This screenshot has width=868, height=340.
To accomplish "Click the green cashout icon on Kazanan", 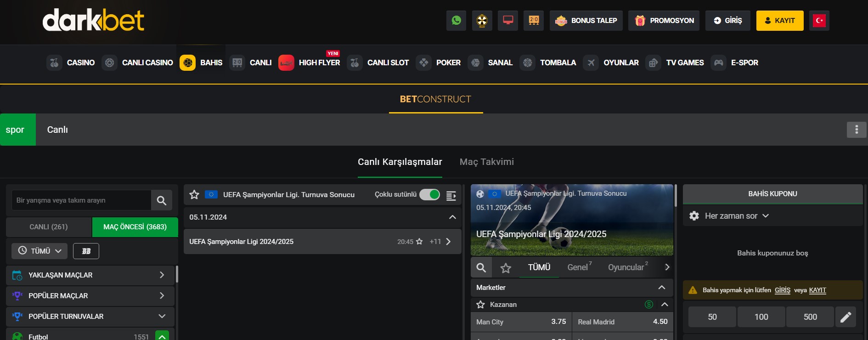I will 648,304.
